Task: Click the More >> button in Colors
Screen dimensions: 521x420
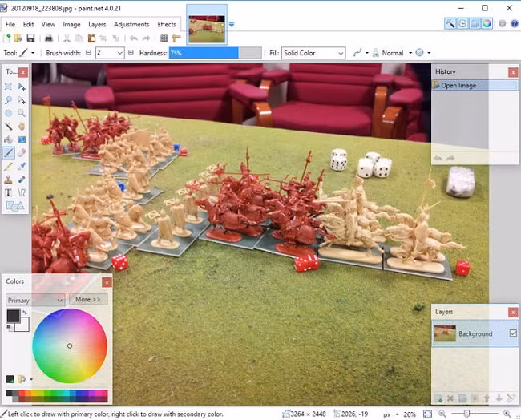Action: coord(88,300)
